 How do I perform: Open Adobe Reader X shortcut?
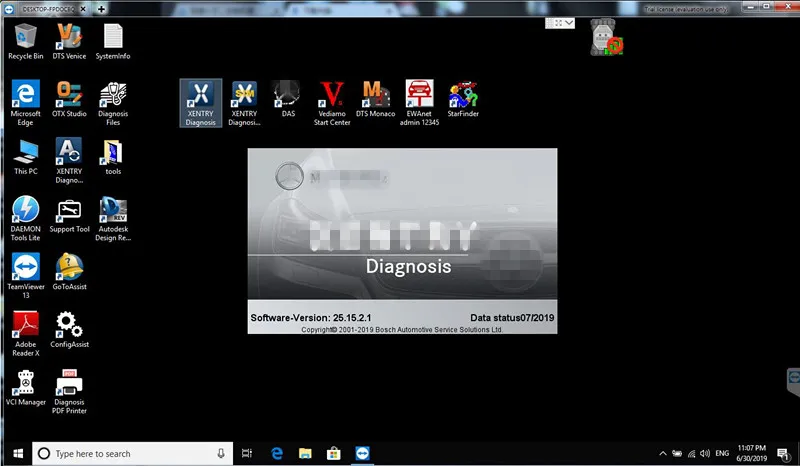(x=26, y=333)
